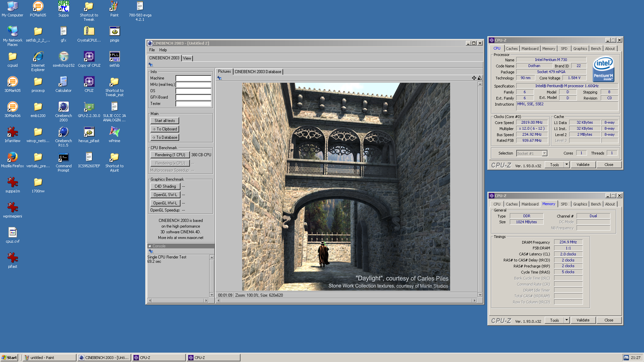Select the Pictures tab
This screenshot has height=362, width=644.
pyautogui.click(x=224, y=71)
